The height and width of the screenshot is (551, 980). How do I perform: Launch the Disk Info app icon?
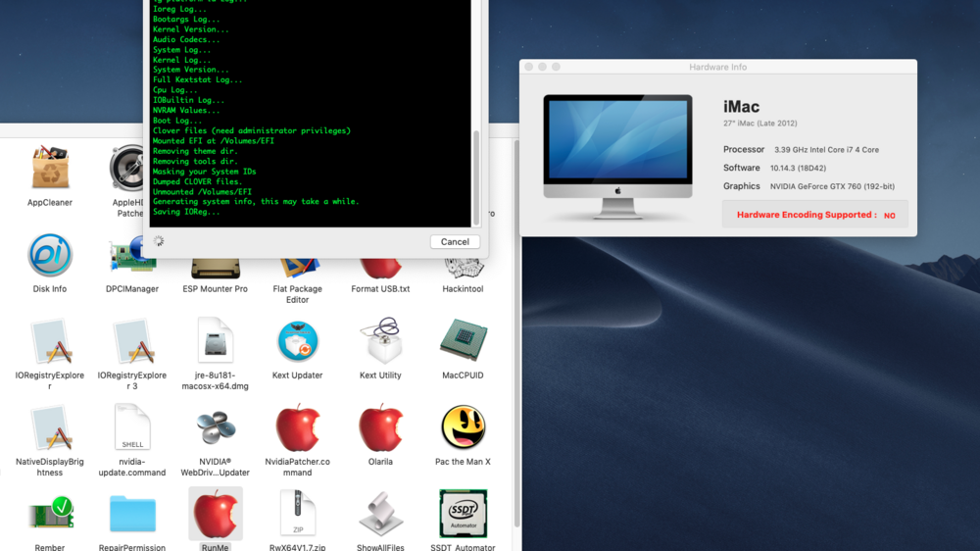[50, 255]
